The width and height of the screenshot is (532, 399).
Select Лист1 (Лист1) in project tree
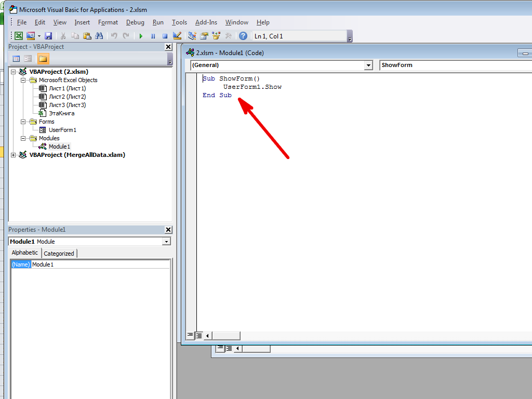point(67,88)
